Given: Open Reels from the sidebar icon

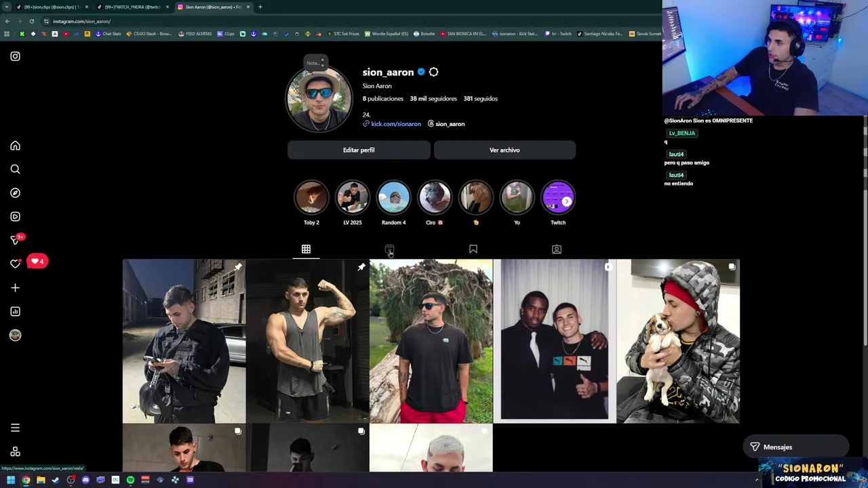Looking at the screenshot, I should [x=15, y=217].
